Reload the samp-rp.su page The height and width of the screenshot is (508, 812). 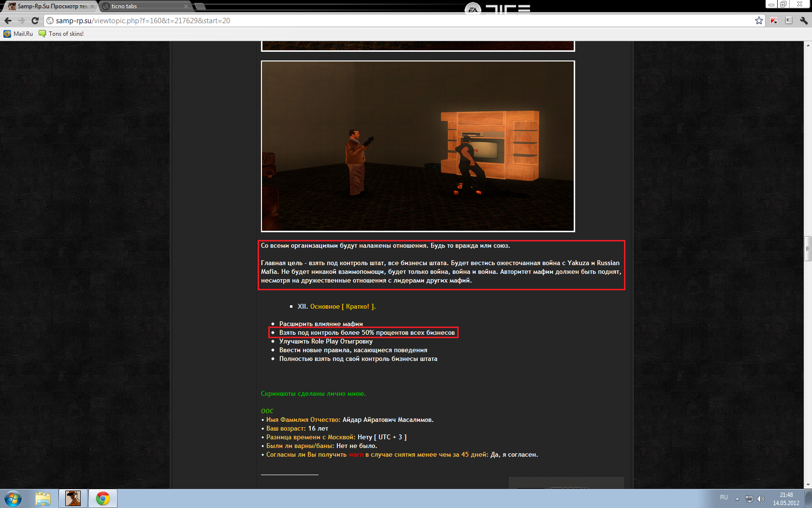click(x=35, y=20)
